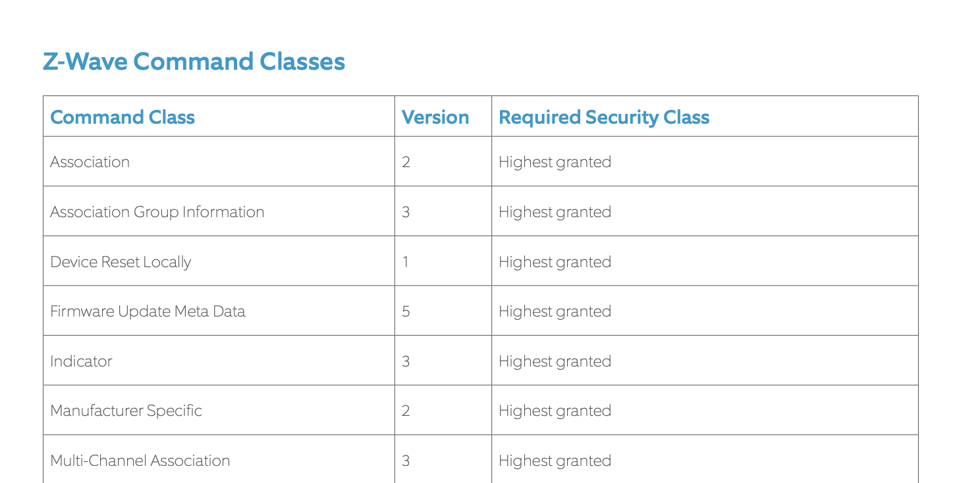
Task: Click version number 5 for Firmware Update Meta Data
Action: click(406, 311)
